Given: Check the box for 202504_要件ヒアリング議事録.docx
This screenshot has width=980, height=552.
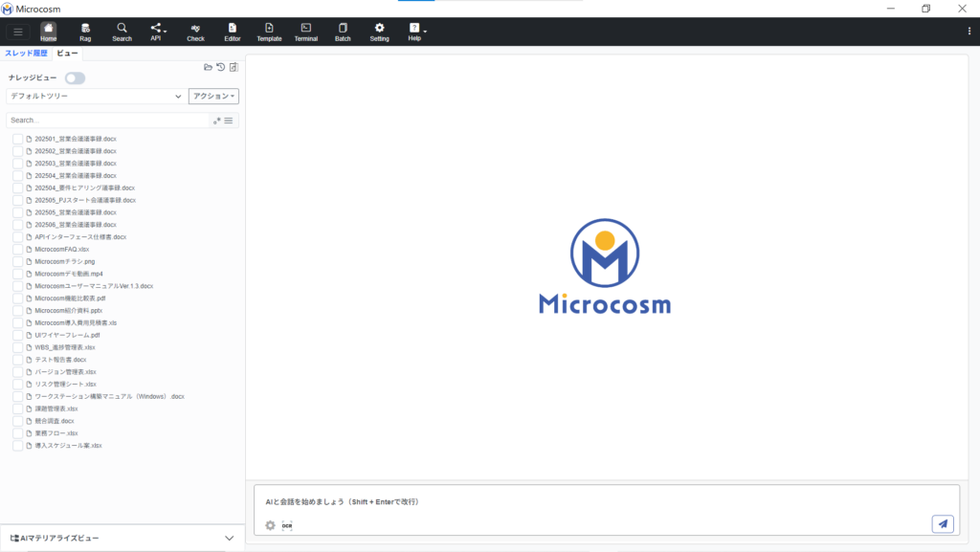Looking at the screenshot, I should click(x=17, y=188).
